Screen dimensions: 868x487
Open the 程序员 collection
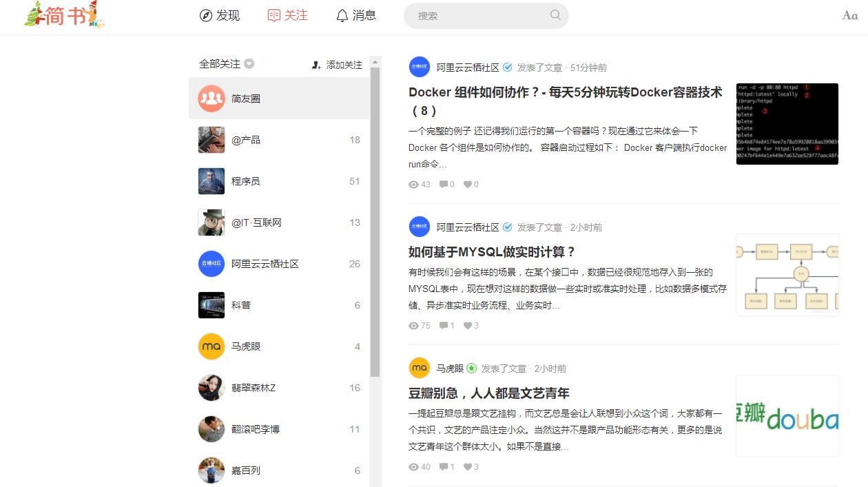(x=279, y=181)
